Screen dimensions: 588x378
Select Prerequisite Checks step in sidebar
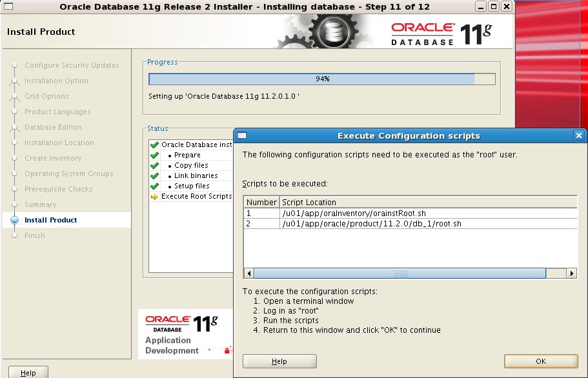point(58,189)
